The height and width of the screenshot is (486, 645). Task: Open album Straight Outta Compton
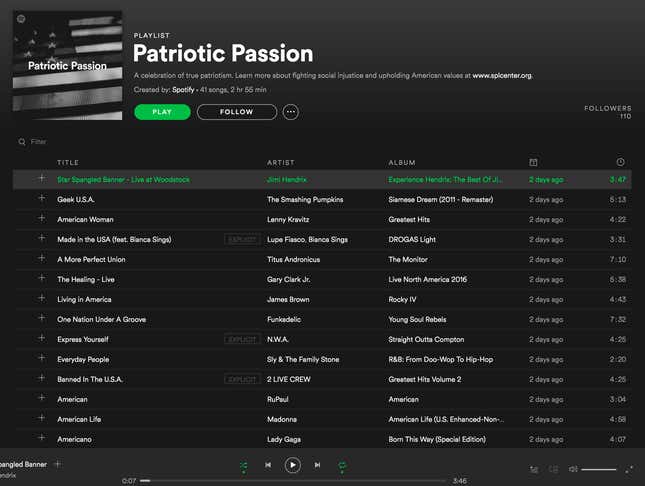click(x=426, y=340)
